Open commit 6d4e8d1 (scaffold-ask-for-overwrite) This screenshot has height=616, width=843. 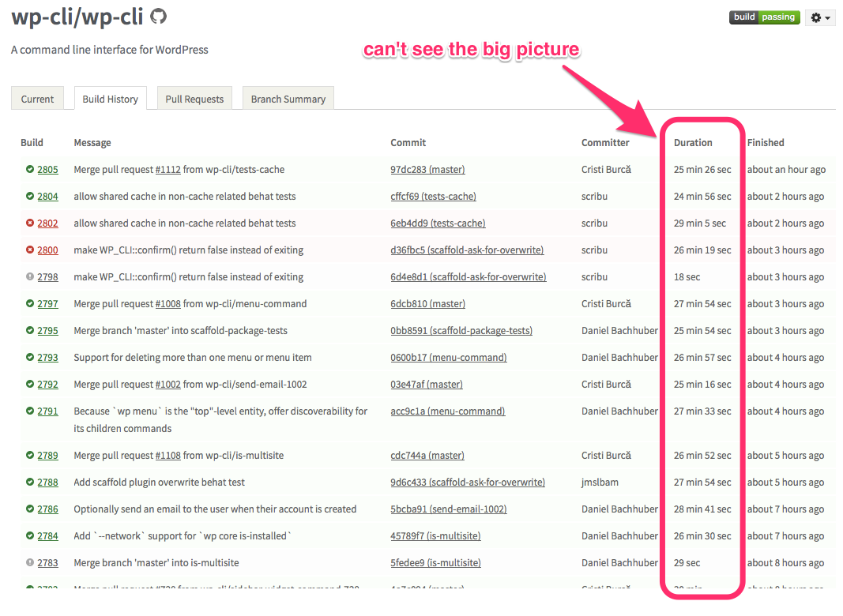(x=469, y=277)
